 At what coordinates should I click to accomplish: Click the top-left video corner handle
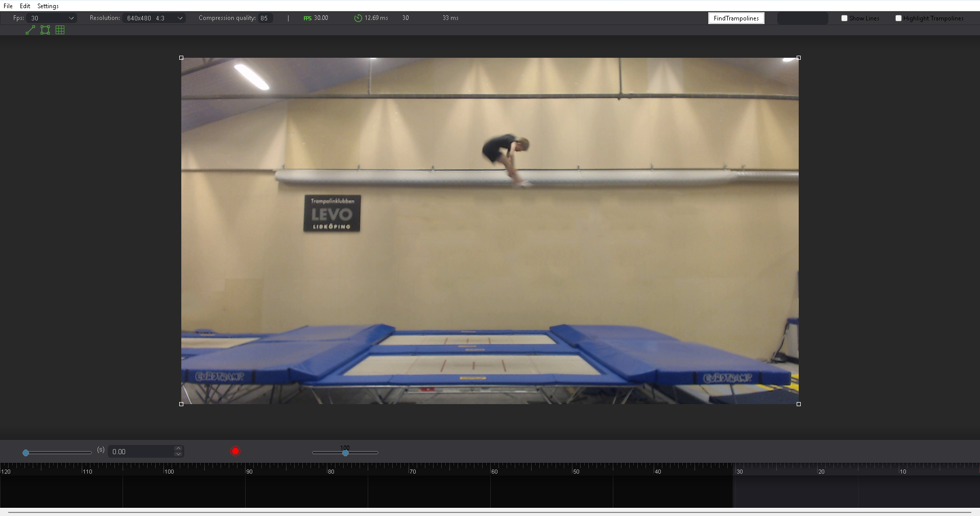coord(181,58)
